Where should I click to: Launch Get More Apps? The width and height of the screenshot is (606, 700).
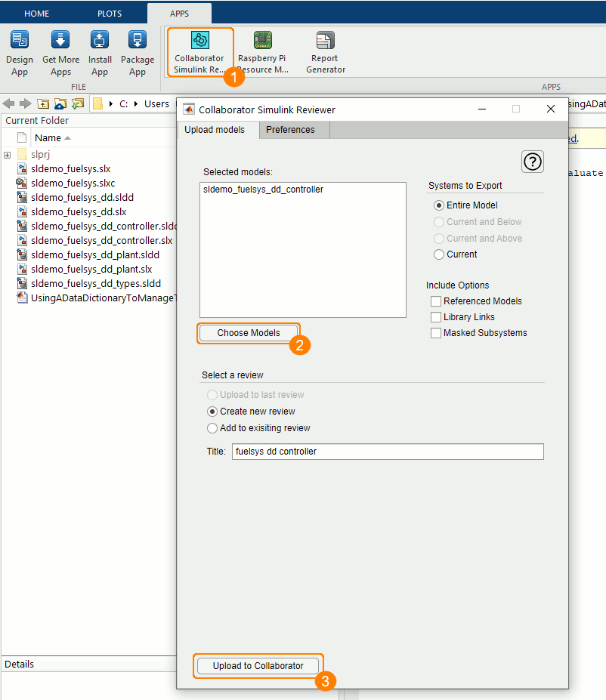(60, 51)
